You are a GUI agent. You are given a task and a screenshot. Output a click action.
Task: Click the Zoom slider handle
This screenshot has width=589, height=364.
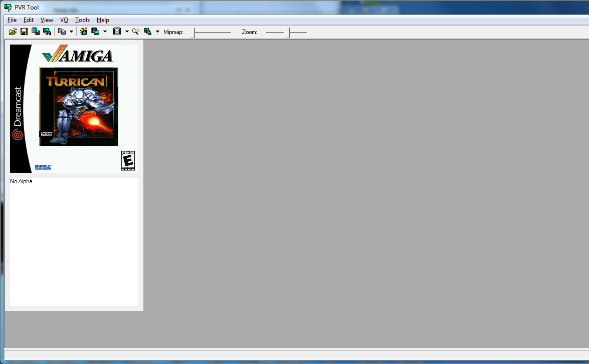[x=287, y=33]
